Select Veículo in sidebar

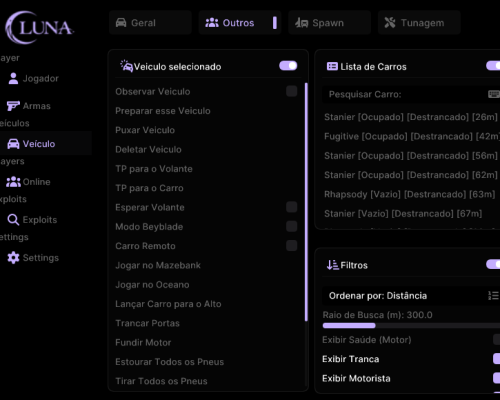(46, 144)
